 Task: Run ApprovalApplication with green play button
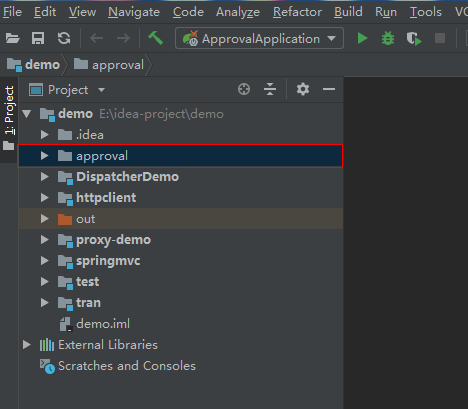(x=362, y=38)
